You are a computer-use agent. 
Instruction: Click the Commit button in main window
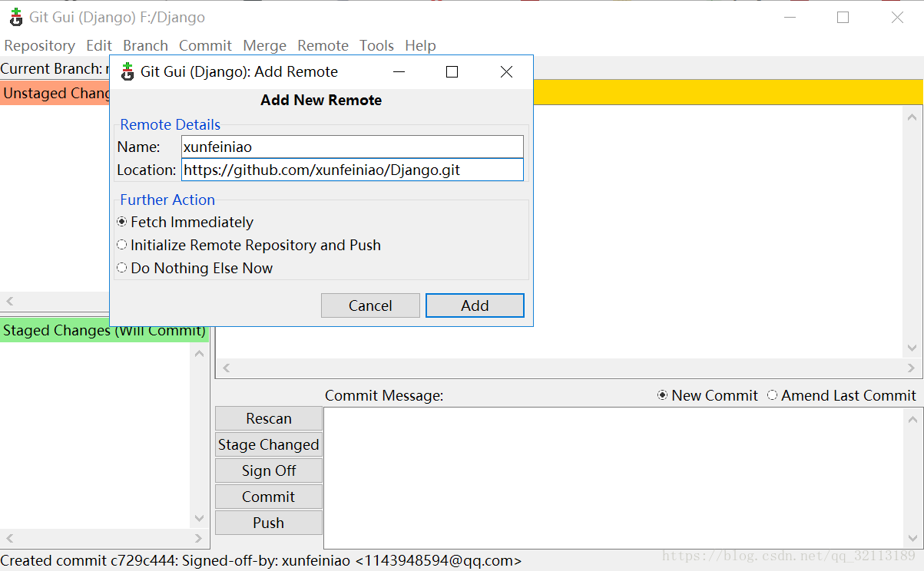pos(269,497)
